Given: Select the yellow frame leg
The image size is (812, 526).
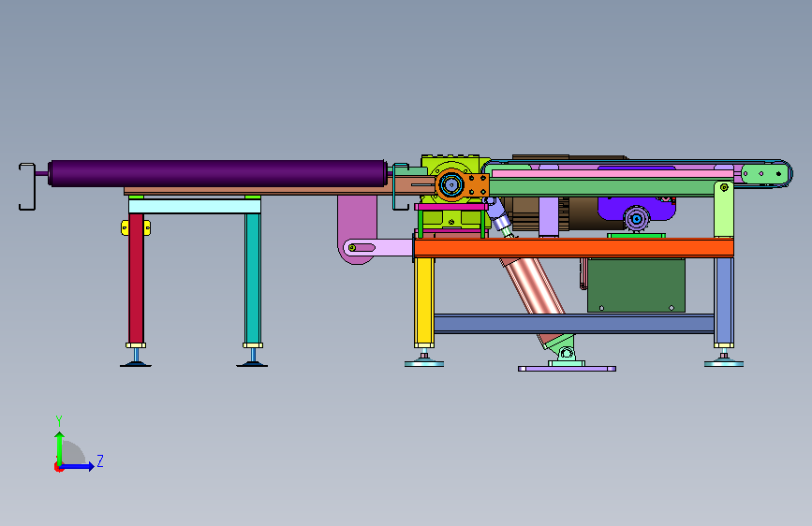Looking at the screenshot, I should (x=424, y=300).
